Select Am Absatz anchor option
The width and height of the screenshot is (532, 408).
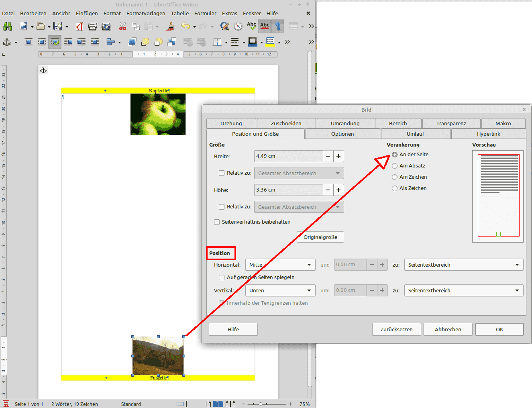click(395, 166)
